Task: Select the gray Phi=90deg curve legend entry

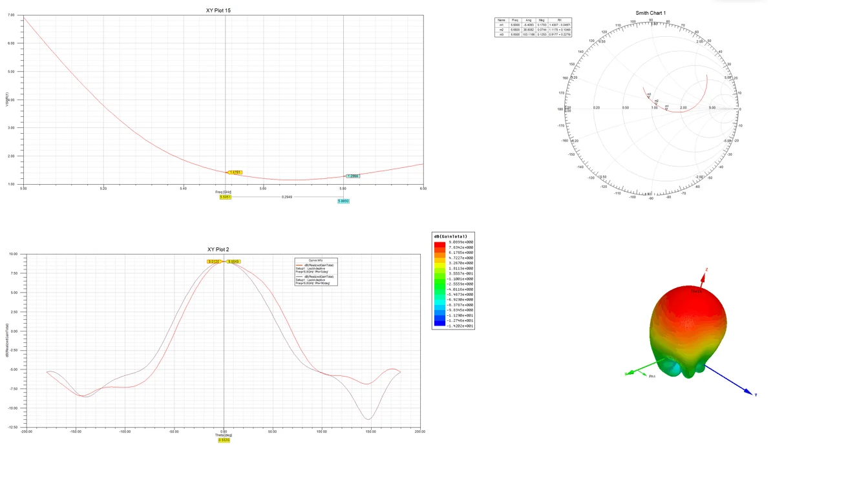Action: [316, 279]
